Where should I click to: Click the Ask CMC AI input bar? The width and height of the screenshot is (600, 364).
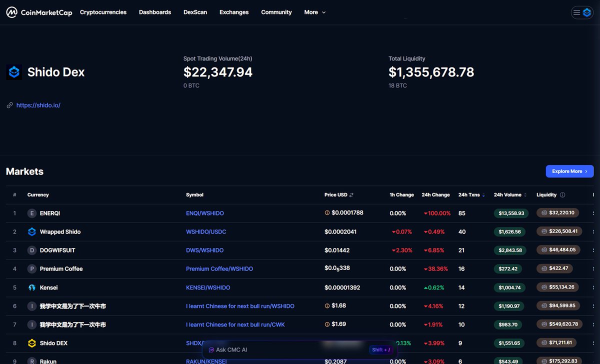pyautogui.click(x=299, y=350)
